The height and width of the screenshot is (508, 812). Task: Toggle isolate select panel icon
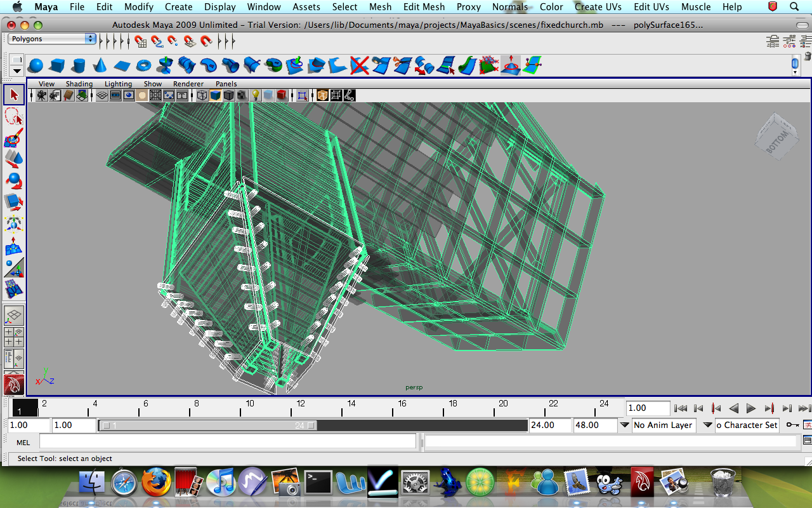(303, 95)
